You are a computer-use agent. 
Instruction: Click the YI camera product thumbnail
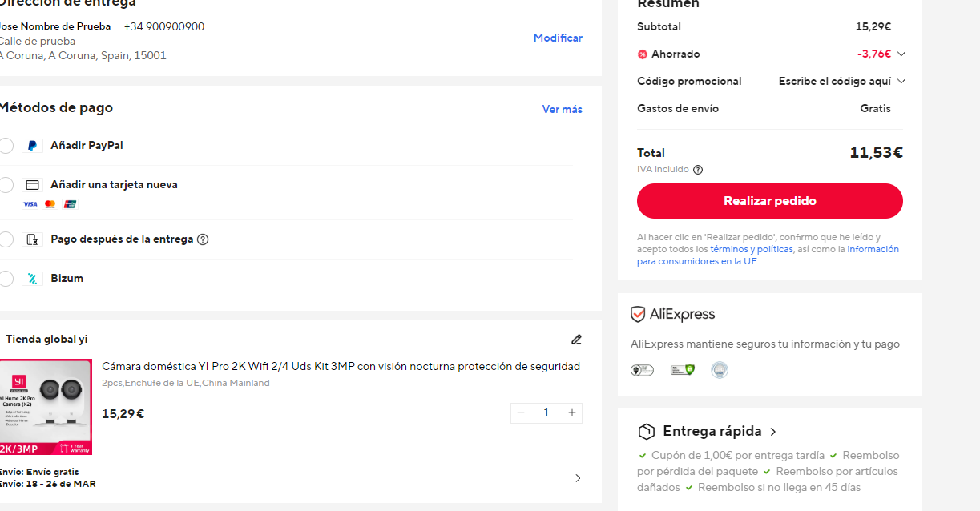click(47, 407)
